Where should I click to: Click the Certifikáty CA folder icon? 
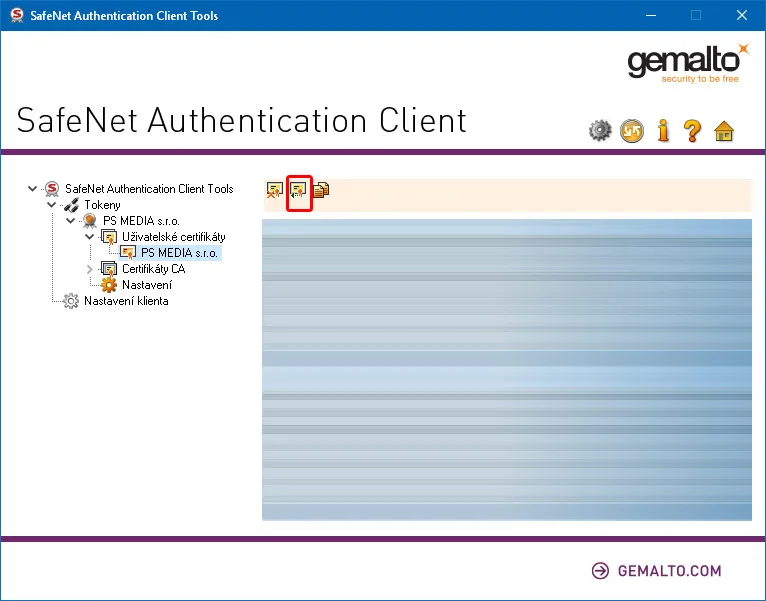pyautogui.click(x=109, y=269)
